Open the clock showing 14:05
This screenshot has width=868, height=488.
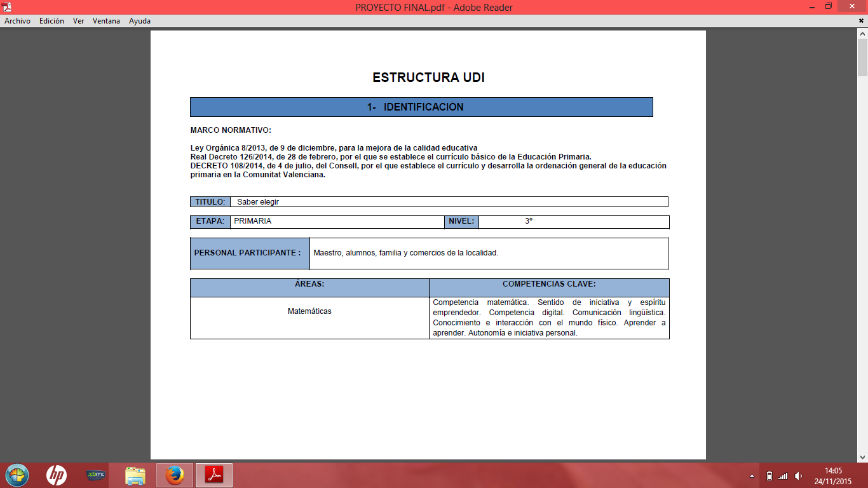coord(833,476)
